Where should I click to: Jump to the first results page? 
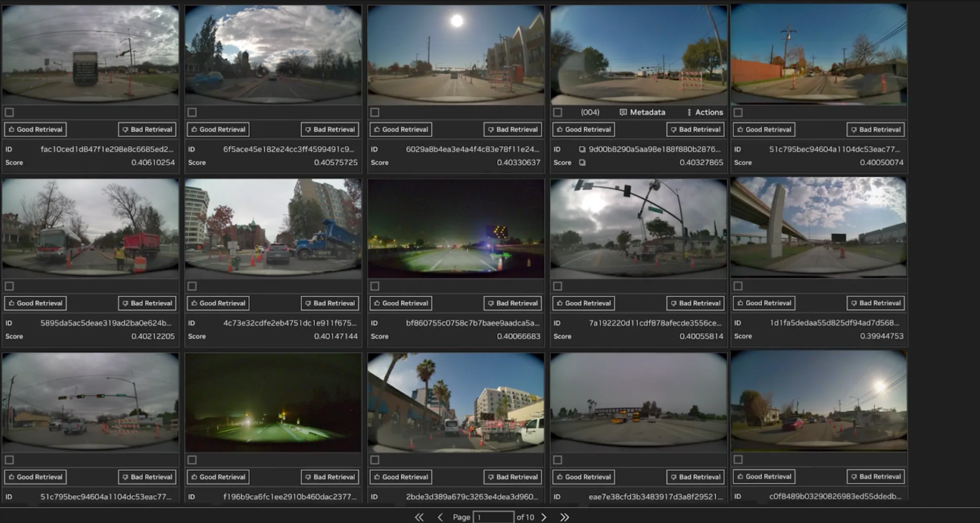[419, 517]
